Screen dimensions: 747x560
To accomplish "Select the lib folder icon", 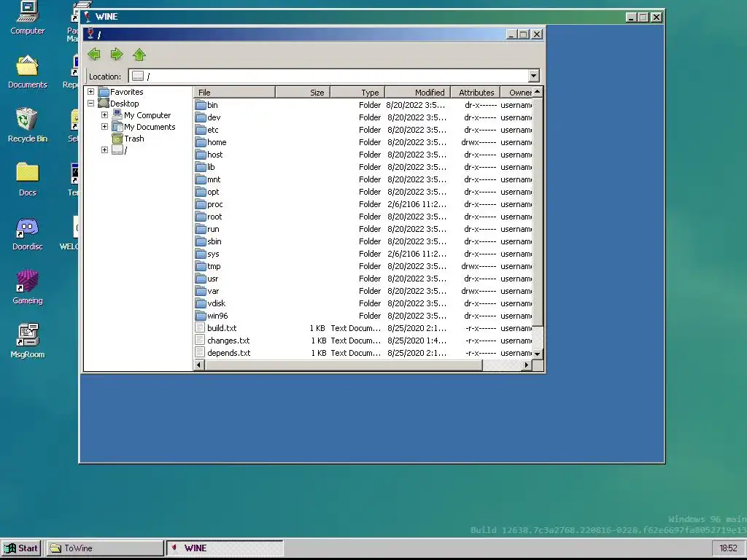I will (201, 167).
